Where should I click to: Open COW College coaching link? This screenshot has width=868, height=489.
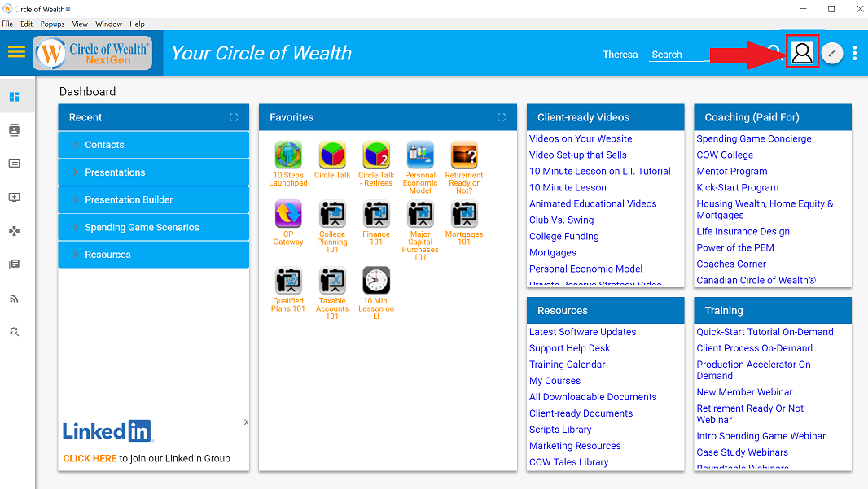click(x=725, y=155)
